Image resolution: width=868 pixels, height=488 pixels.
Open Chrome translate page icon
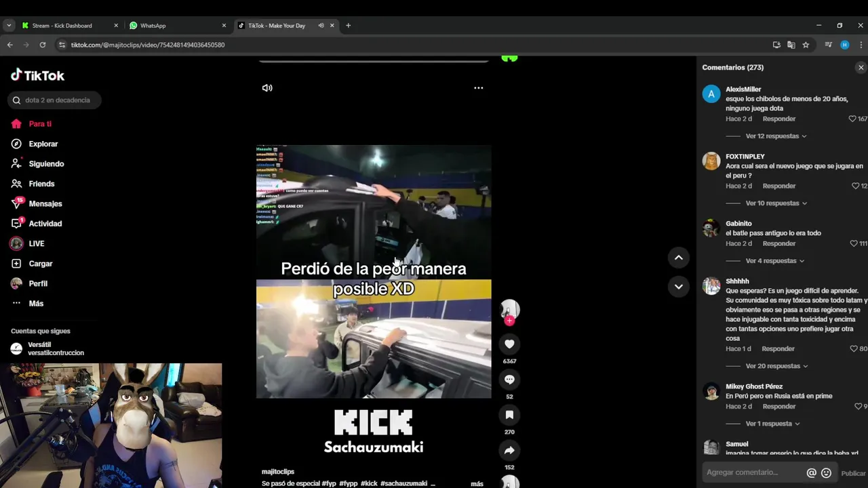click(791, 45)
